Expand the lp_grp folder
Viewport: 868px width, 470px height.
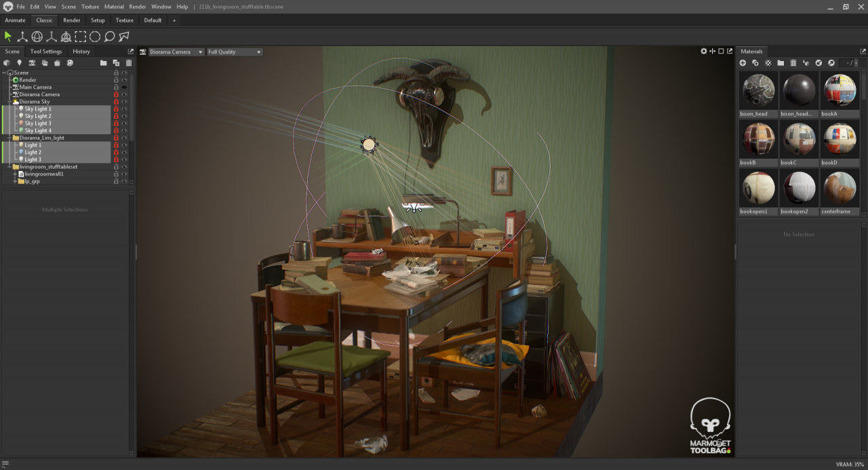click(15, 182)
